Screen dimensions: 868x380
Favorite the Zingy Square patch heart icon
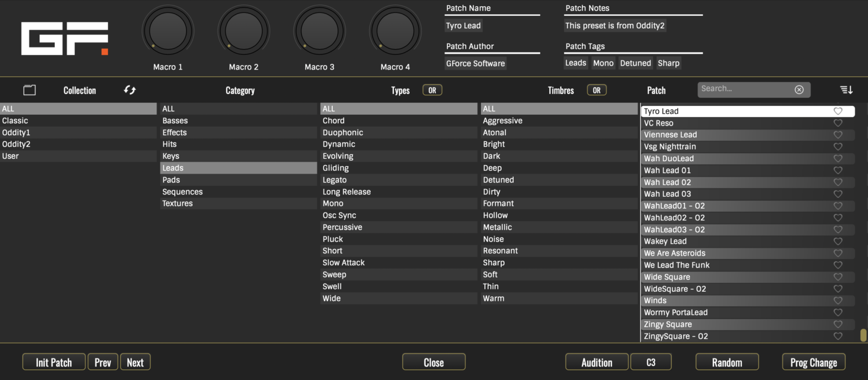(837, 324)
